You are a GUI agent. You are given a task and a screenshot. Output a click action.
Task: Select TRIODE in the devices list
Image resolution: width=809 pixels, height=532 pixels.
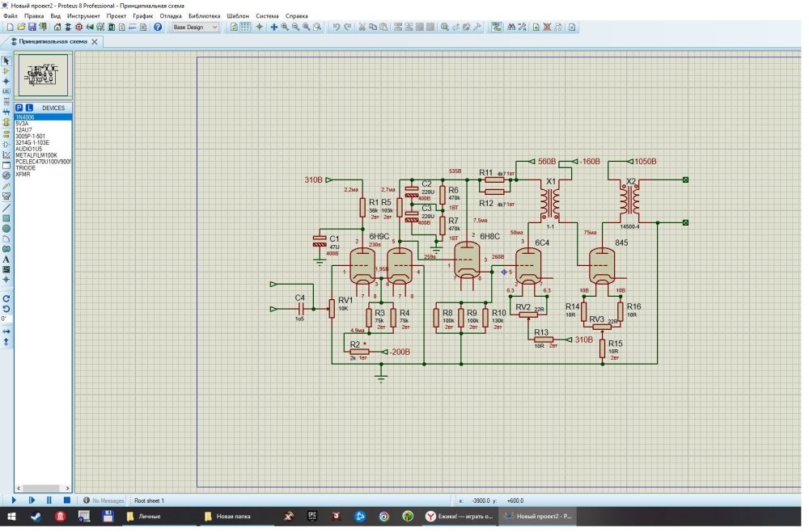(26, 168)
